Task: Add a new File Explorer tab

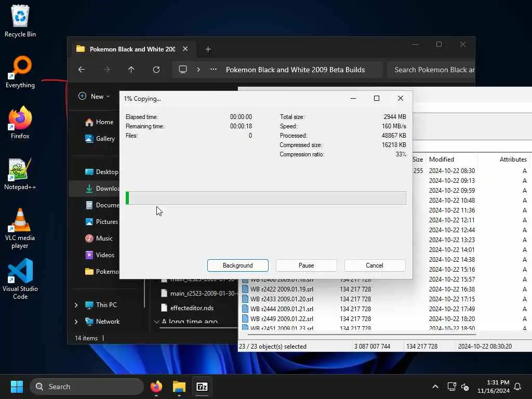Action: 208,49
